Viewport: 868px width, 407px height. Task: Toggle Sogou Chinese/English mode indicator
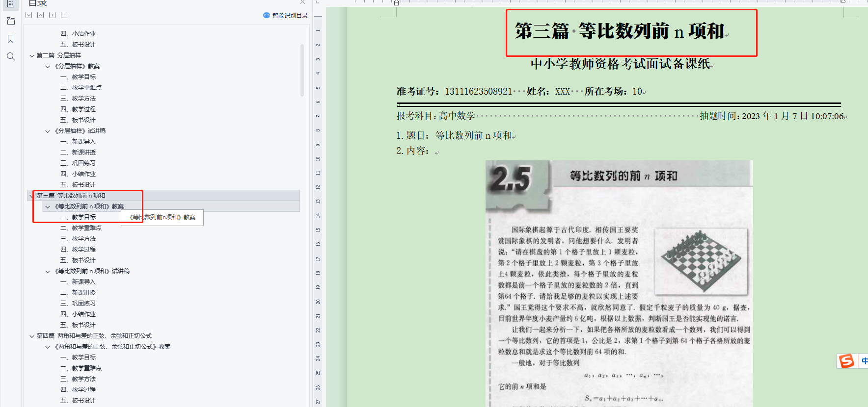[x=864, y=361]
